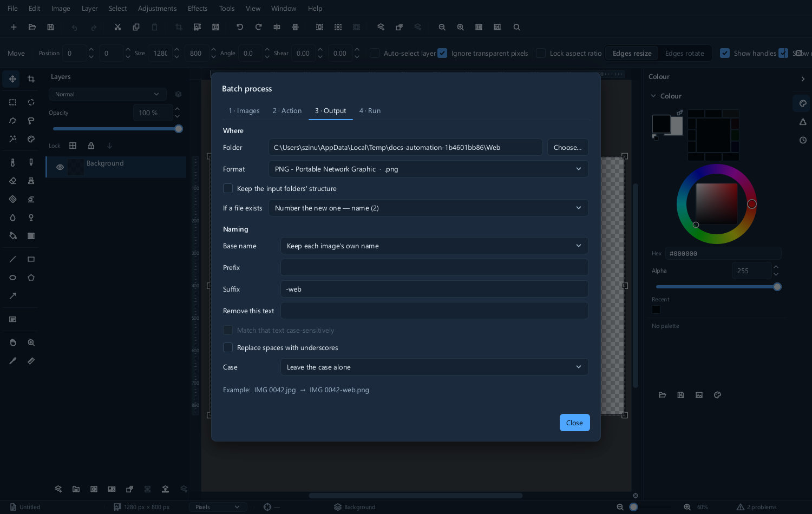Select the Hand pan tool
The height and width of the screenshot is (514, 812).
12,342
